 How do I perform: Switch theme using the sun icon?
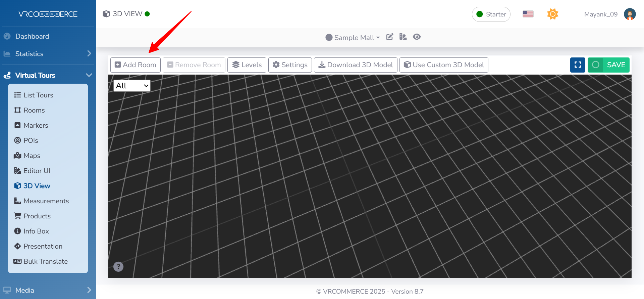[x=552, y=14]
